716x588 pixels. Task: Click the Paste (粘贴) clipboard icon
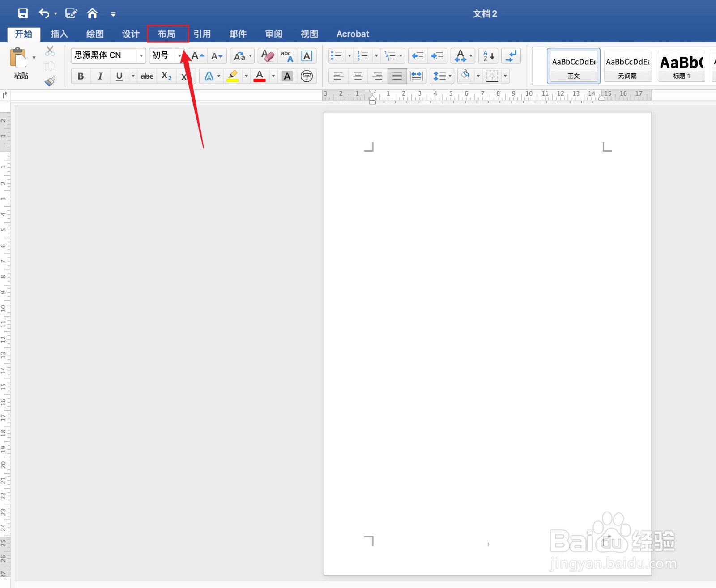[18, 58]
